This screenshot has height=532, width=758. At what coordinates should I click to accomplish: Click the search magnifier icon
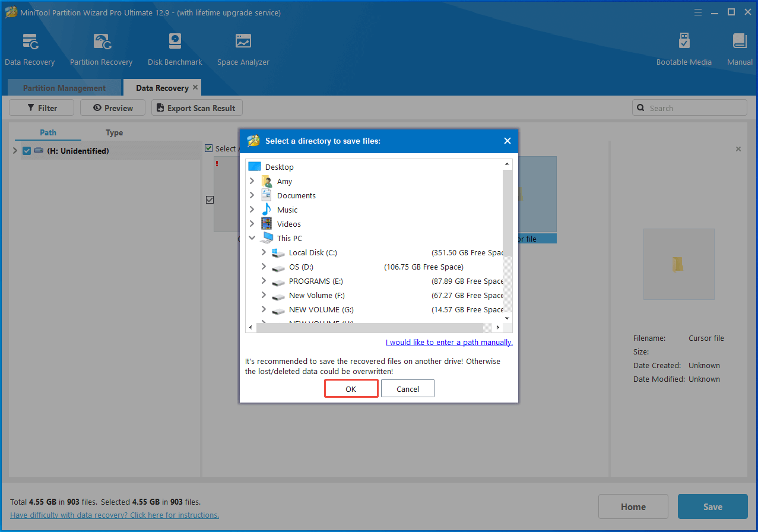click(640, 108)
